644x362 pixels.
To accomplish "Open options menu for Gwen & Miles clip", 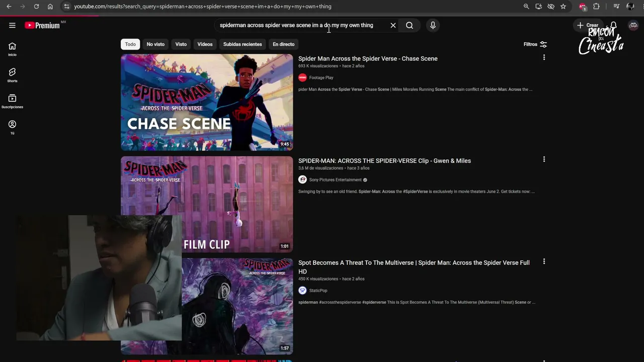I will 544,159.
